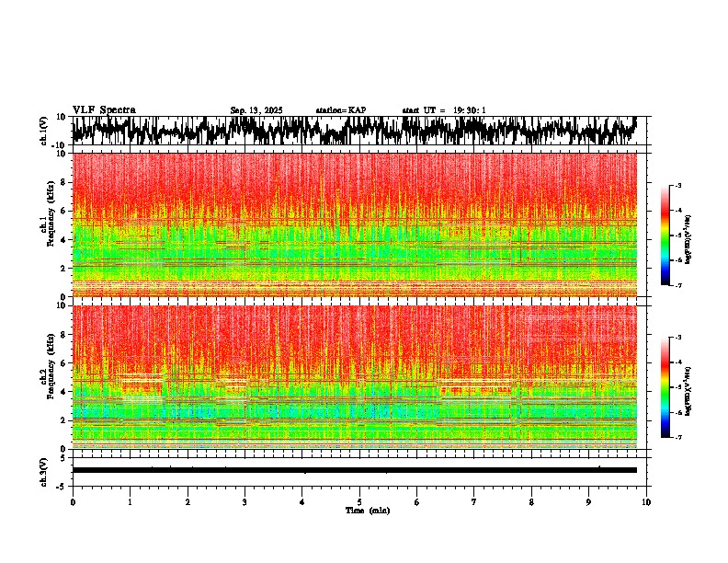The image size is (728, 563).
Task: Click the time axis tick label '0'
Action: pos(73,502)
